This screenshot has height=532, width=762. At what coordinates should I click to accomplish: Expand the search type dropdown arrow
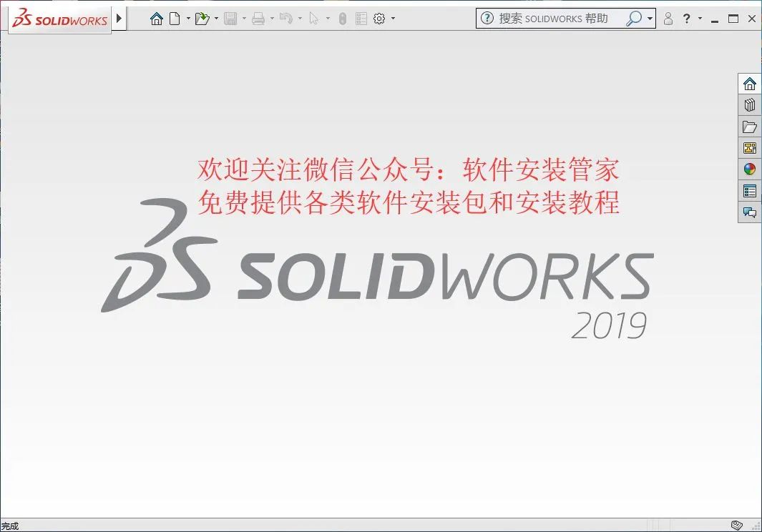point(650,19)
